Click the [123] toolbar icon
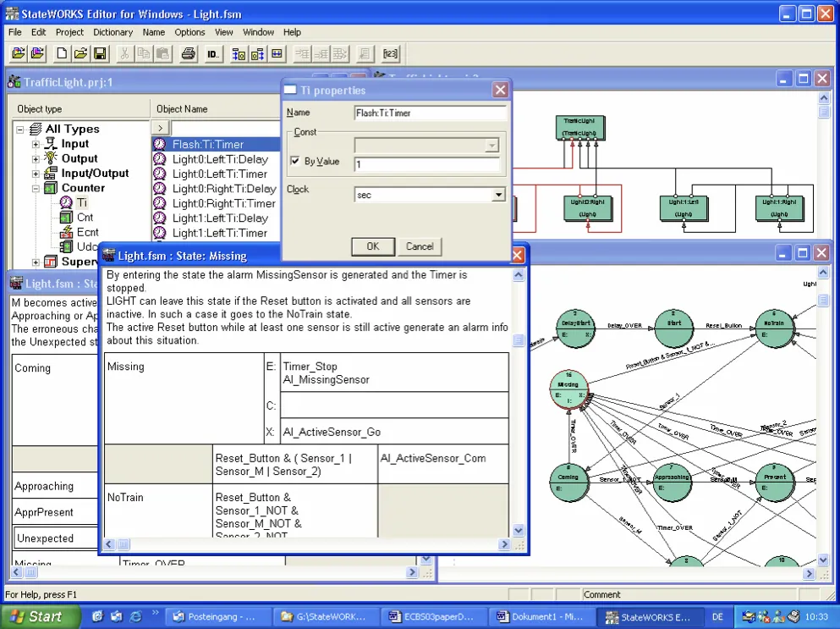Image resolution: width=840 pixels, height=629 pixels. [x=390, y=54]
